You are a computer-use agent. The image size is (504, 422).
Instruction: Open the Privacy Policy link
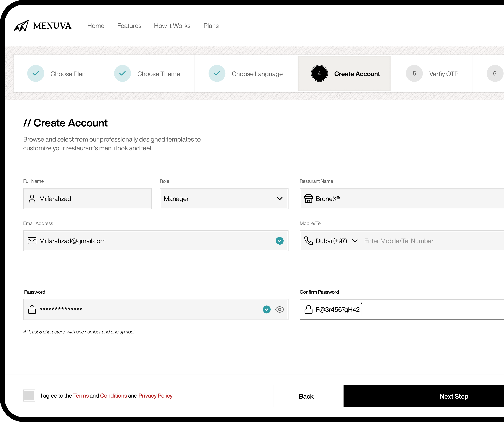(155, 396)
